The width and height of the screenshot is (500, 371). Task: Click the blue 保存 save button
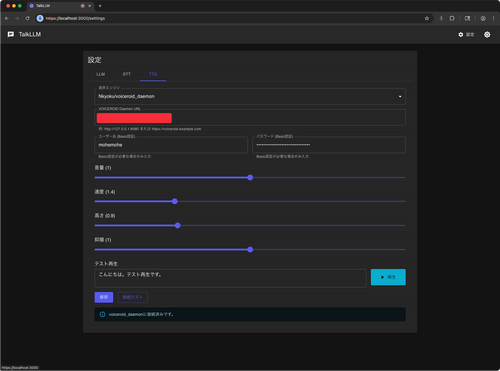pos(104,297)
